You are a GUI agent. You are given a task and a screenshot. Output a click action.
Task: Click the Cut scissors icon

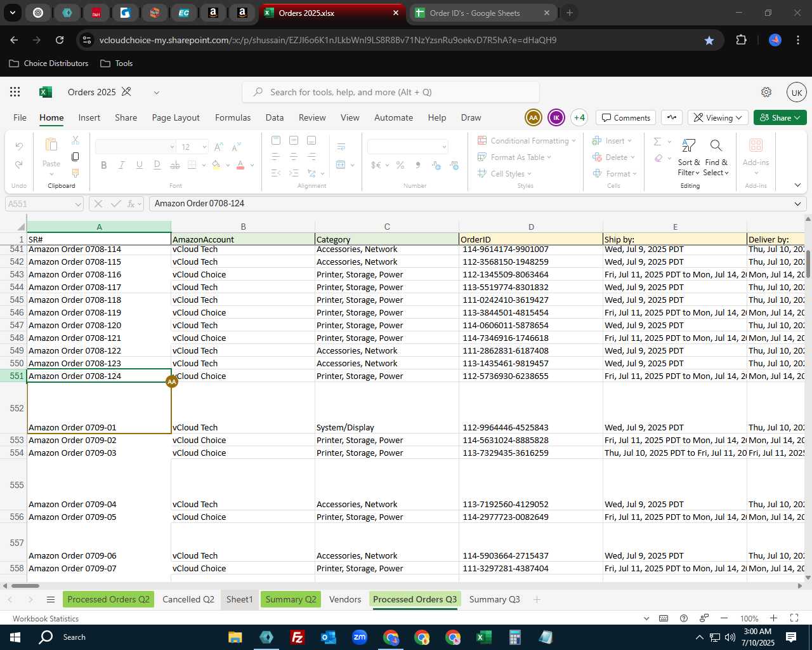pos(75,140)
